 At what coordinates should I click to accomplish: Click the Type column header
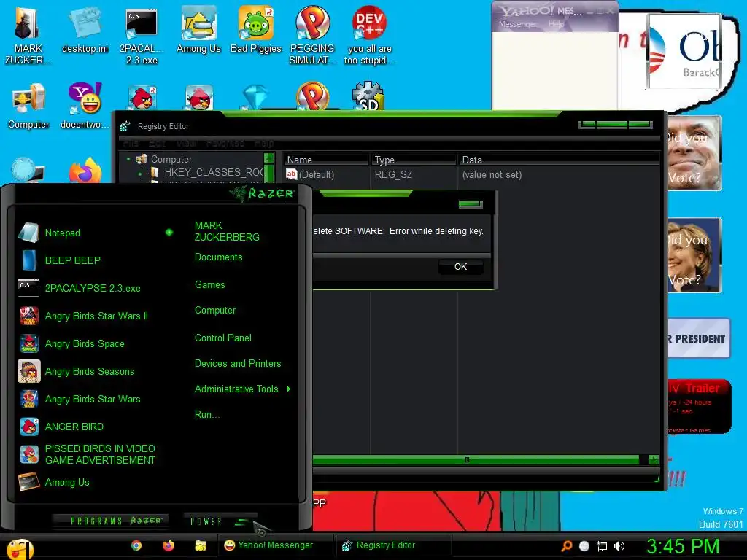(x=414, y=160)
